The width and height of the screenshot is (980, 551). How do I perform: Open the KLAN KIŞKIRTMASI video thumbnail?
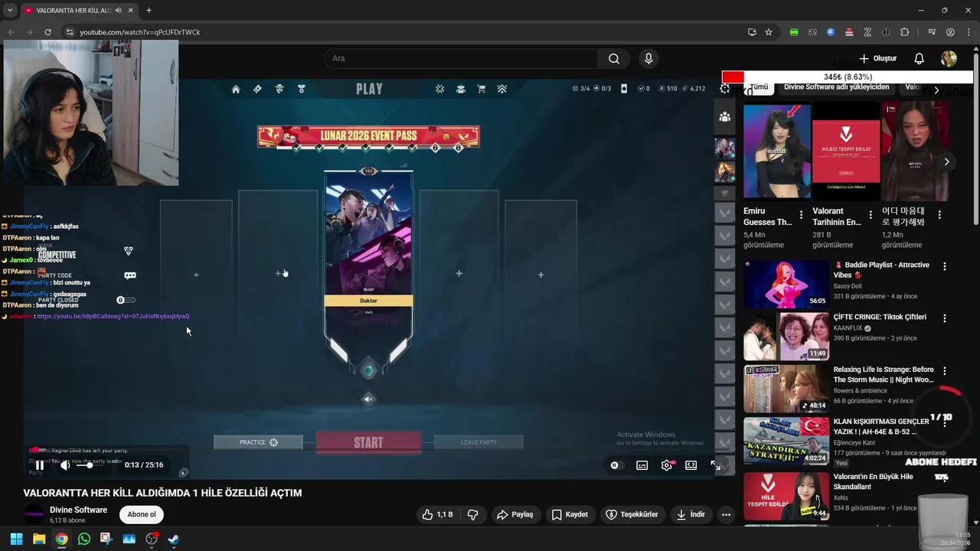786,440
